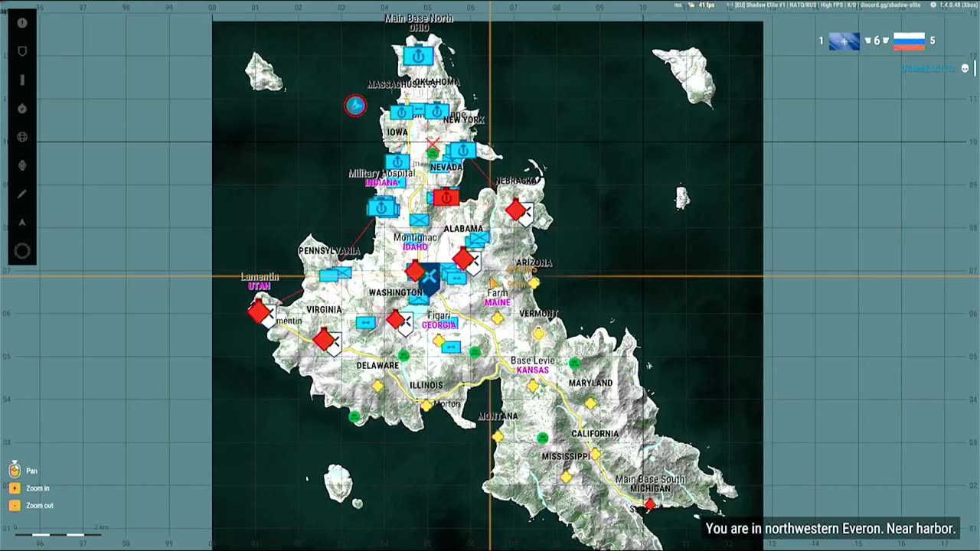Click the pink 'KANSAS' label

coord(532,370)
